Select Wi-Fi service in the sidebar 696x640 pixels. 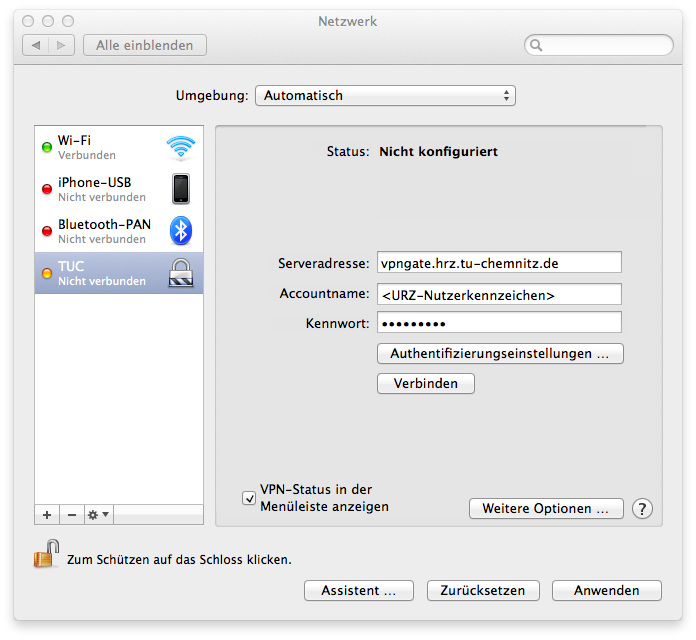pos(100,147)
